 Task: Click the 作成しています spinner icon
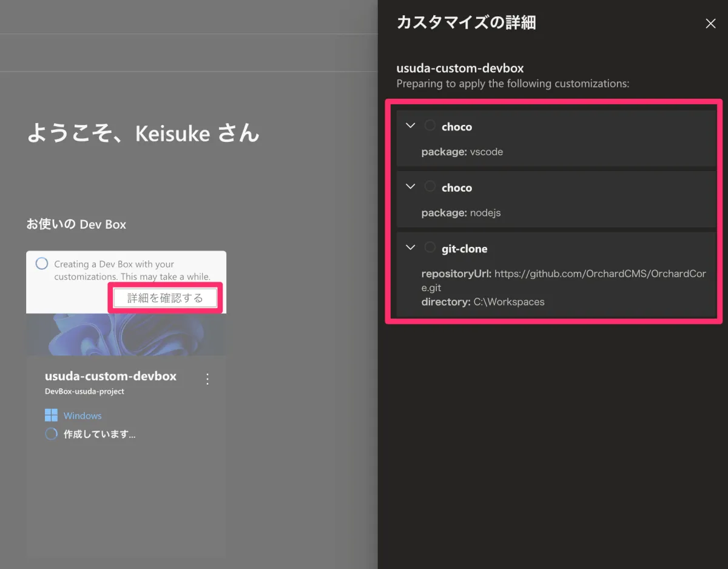pyautogui.click(x=52, y=434)
